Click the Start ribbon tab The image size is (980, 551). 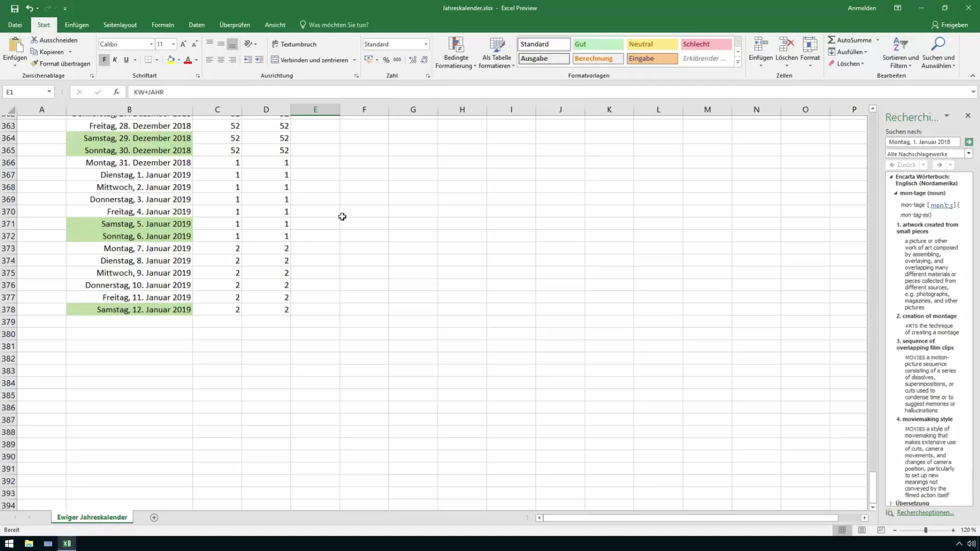[x=43, y=25]
